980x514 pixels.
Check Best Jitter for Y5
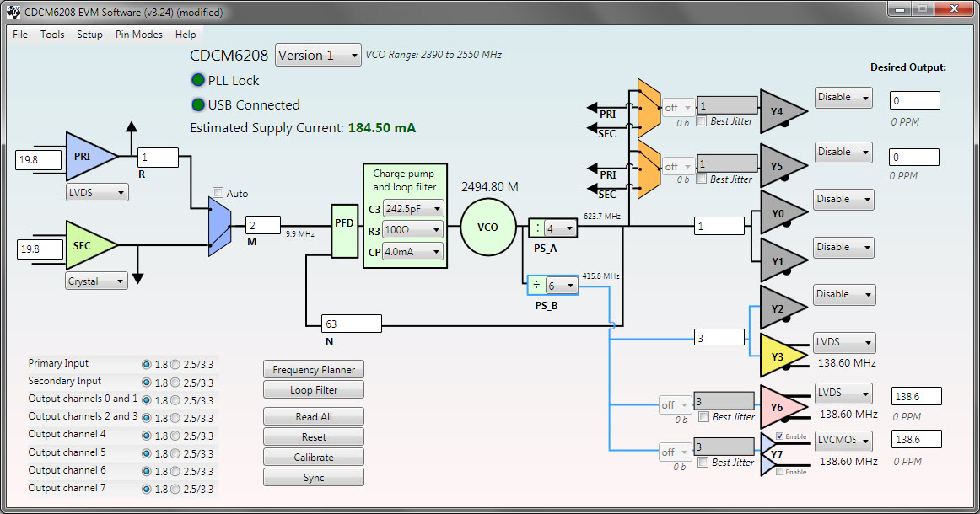[701, 179]
